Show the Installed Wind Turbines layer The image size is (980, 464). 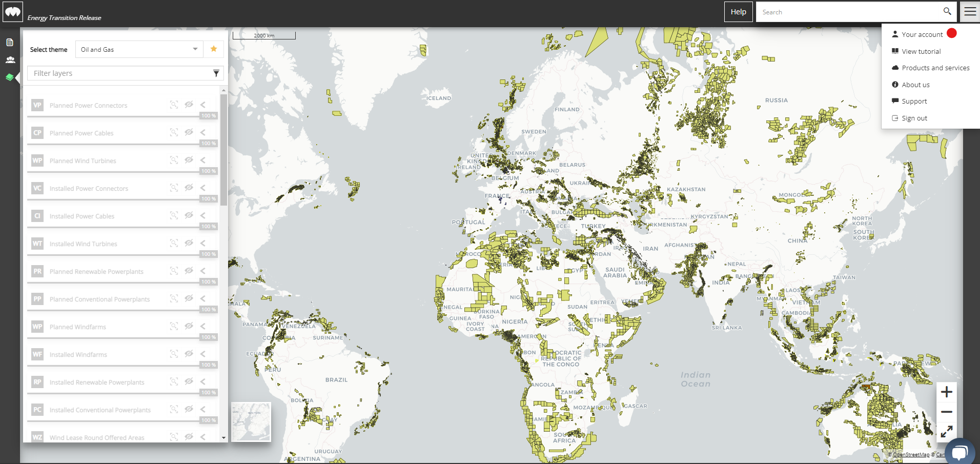189,243
